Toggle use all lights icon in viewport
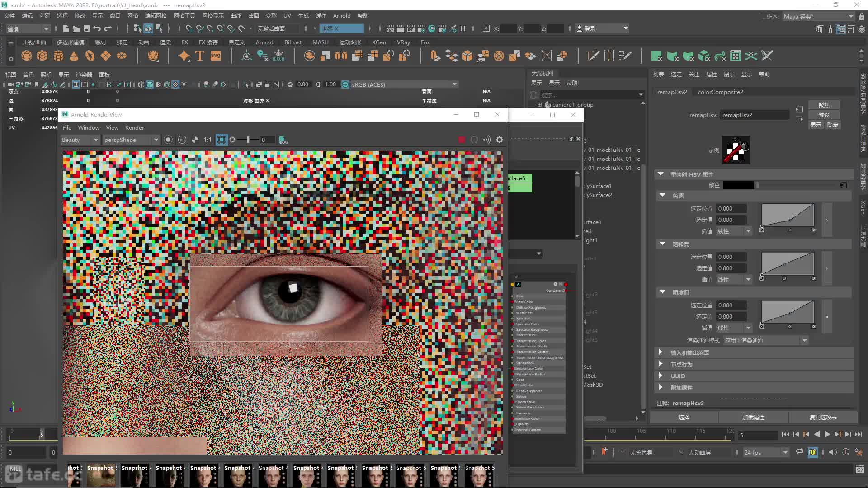Screen dimensions: 868x488 click(184, 84)
